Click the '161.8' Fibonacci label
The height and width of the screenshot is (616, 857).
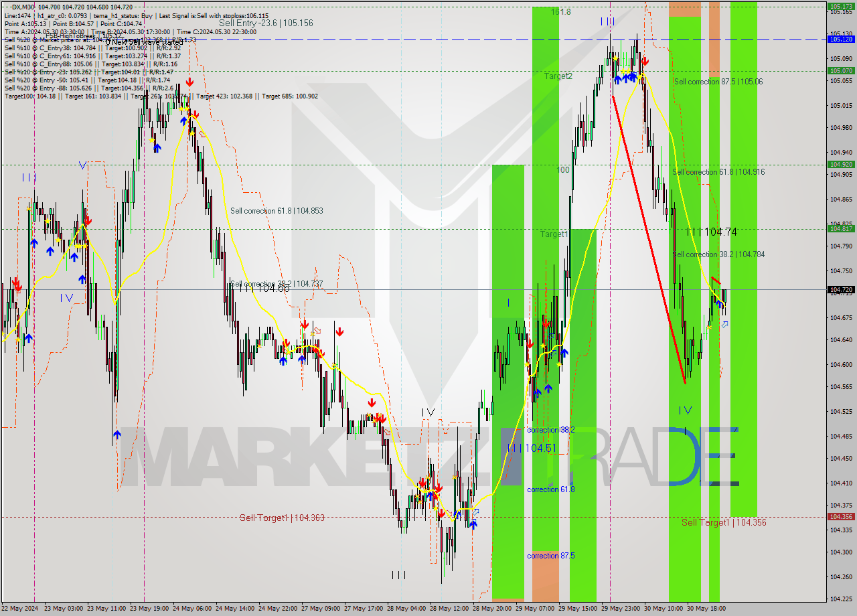[561, 12]
